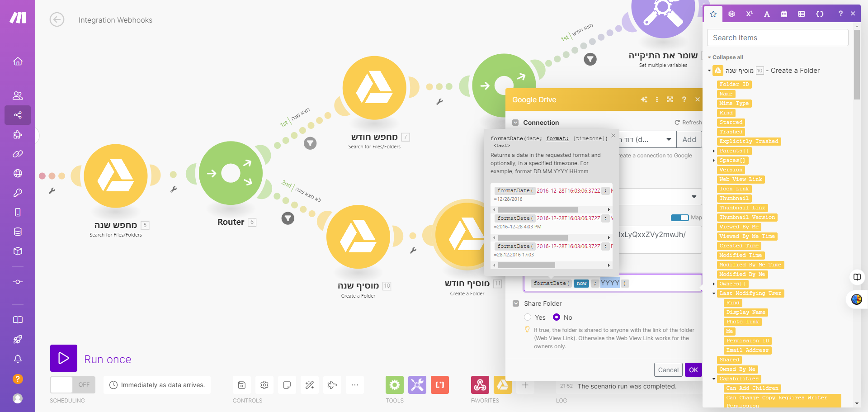Open notifications bell icon in the sidebar
Screen dimensions: 868x412
click(18, 359)
